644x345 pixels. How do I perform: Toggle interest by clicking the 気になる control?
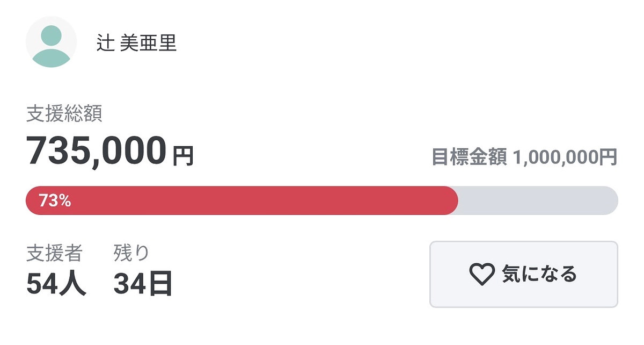point(523,274)
